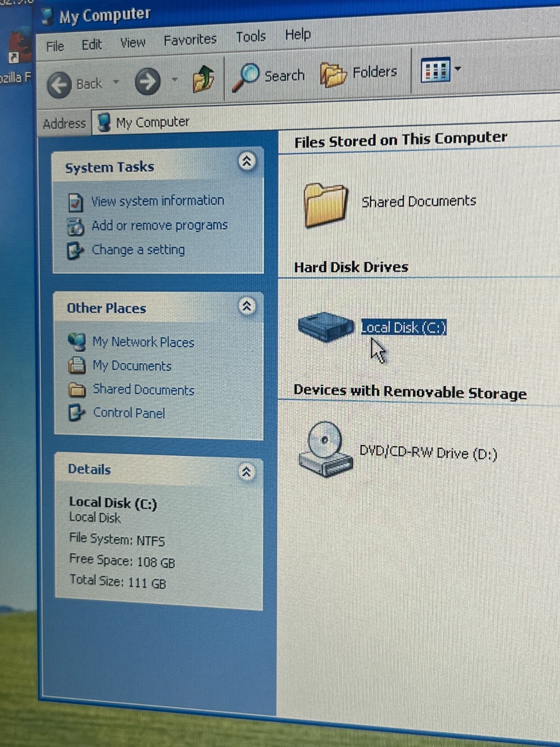This screenshot has height=747, width=560.
Task: Click the Search button label
Action: pyautogui.click(x=284, y=76)
